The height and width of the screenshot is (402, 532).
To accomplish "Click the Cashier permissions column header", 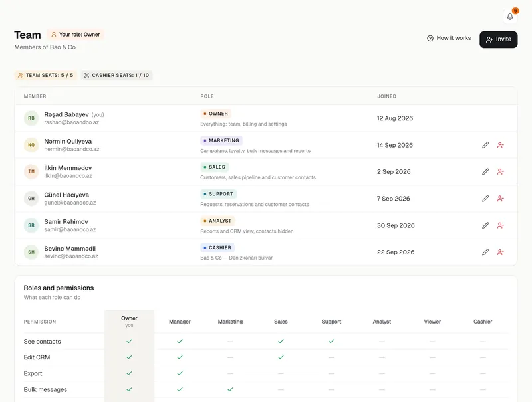I will (x=483, y=322).
